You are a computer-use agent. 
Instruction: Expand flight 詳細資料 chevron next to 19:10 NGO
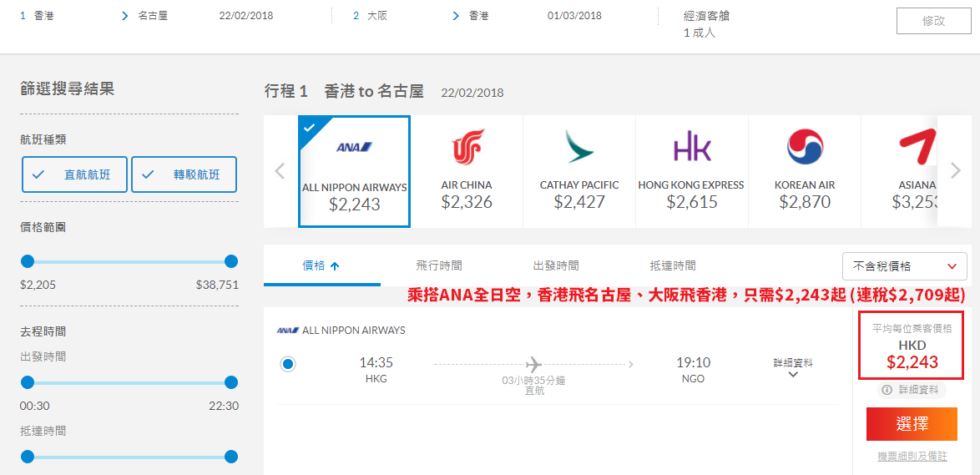click(x=794, y=374)
